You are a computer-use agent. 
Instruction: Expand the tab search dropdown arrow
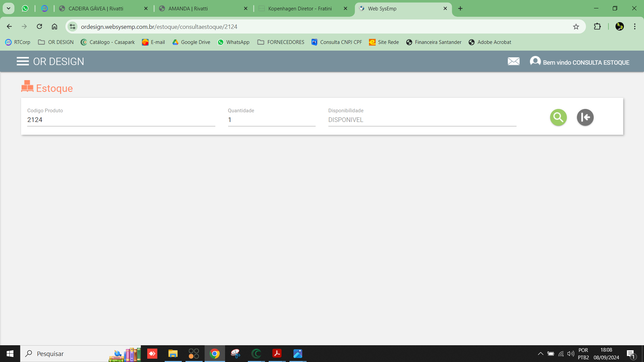[x=8, y=8]
